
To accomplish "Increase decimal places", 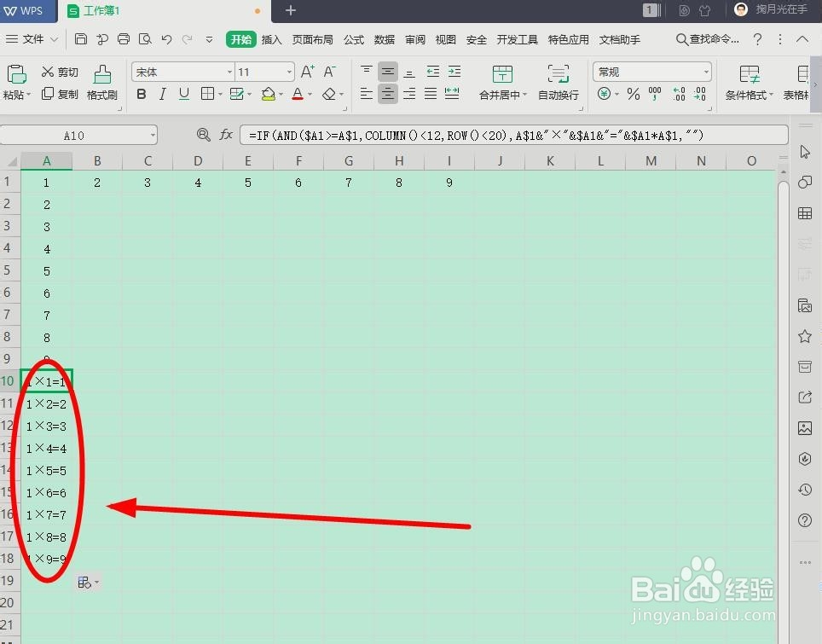I will click(679, 94).
